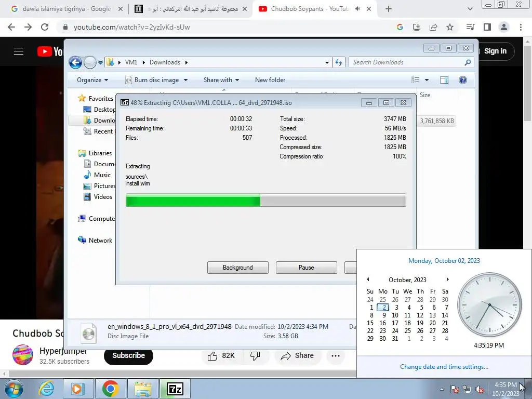Reload the YouTube page
Image resolution: width=532 pixels, height=399 pixels.
45,27
